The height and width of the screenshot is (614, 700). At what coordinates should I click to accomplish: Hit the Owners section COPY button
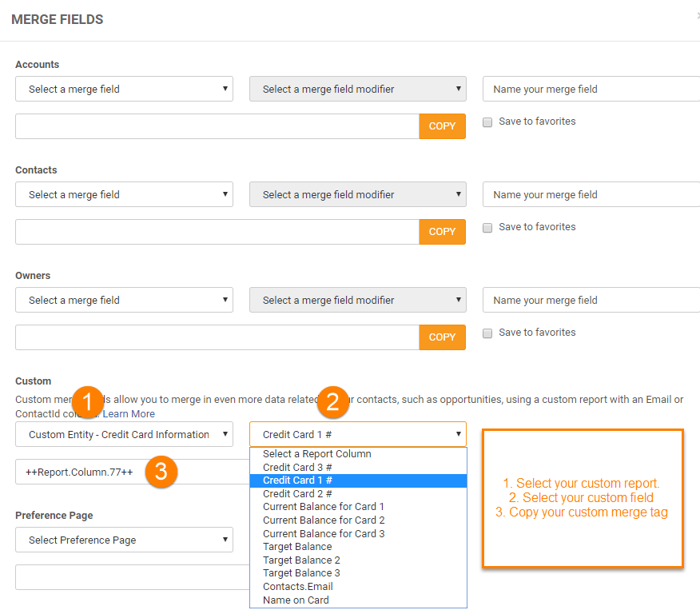point(442,337)
